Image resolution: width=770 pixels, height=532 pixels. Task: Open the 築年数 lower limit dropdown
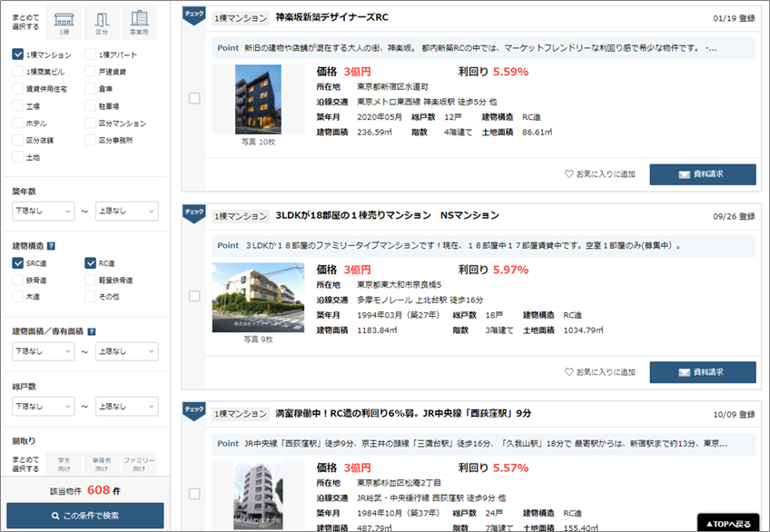(43, 211)
